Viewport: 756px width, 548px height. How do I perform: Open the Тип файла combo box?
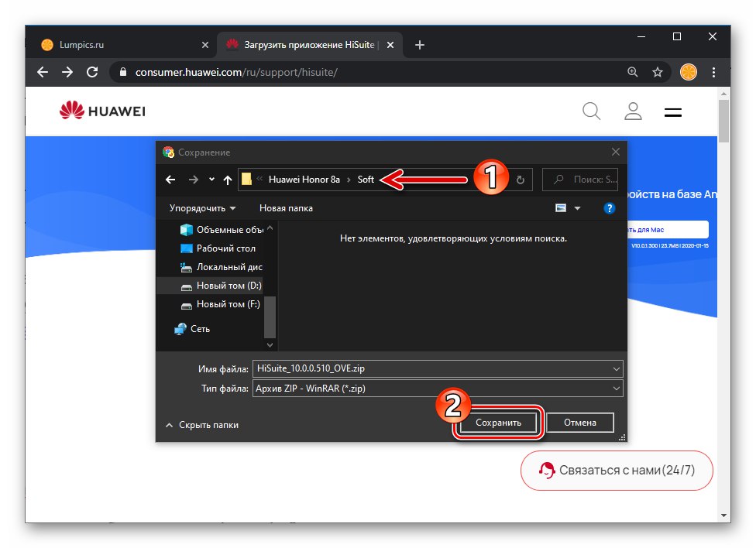coord(438,389)
